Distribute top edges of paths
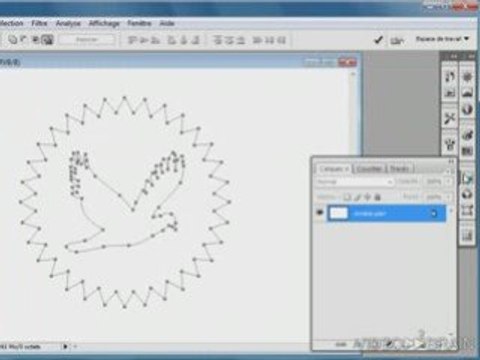This screenshot has width=480, height=360. 218,40
